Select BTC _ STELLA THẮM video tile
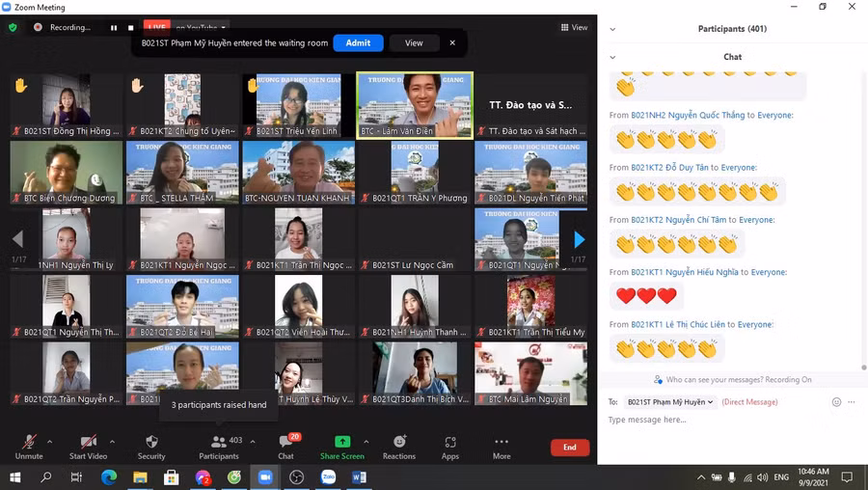The width and height of the screenshot is (868, 490). 182,173
